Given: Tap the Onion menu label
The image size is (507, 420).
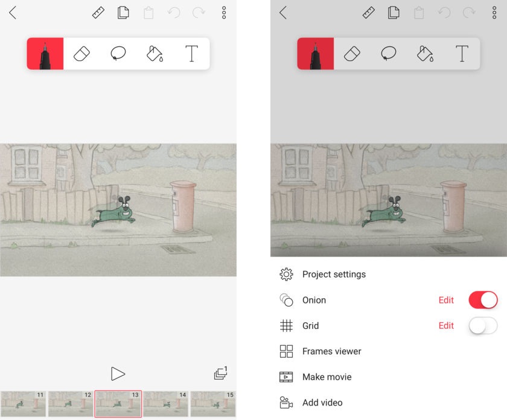Looking at the screenshot, I should coord(314,300).
